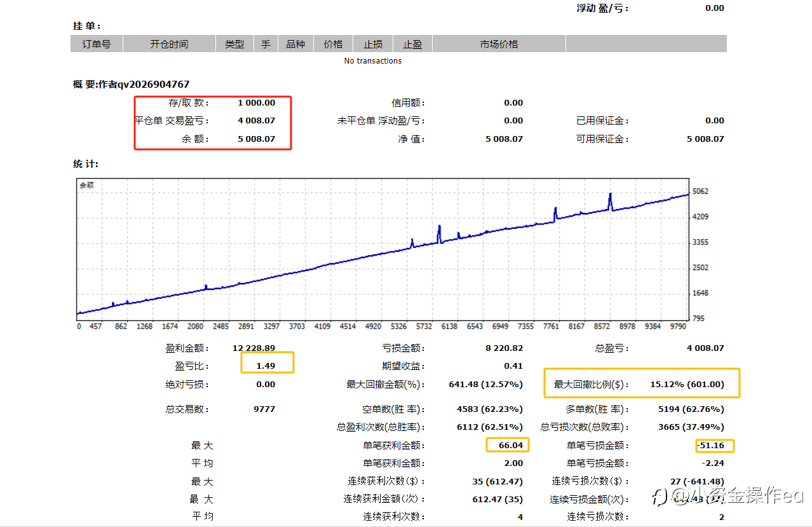Click the 总交易数 value 9777
Viewport: 812px width, 527px height.
pos(264,409)
